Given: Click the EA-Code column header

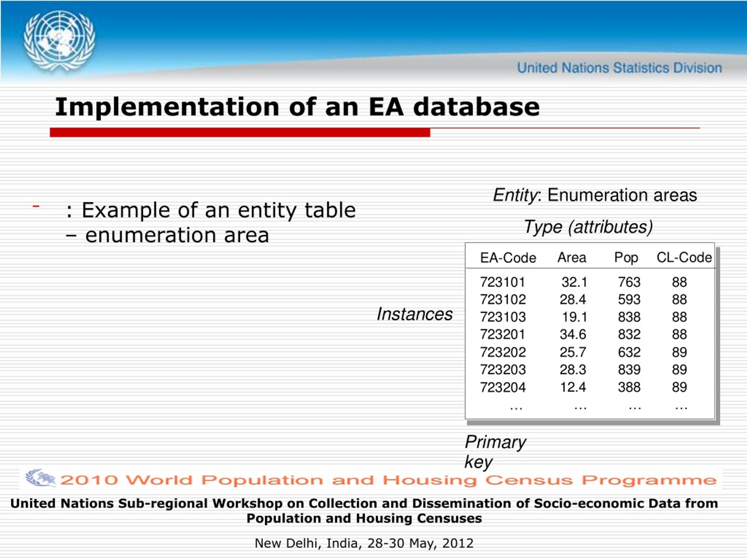Looking at the screenshot, I should [x=508, y=258].
